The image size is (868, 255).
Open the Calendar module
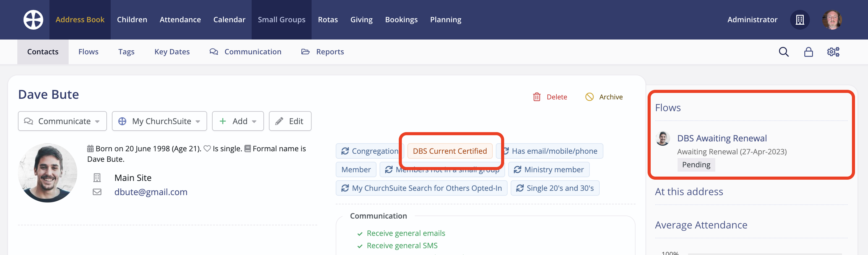[x=229, y=19]
